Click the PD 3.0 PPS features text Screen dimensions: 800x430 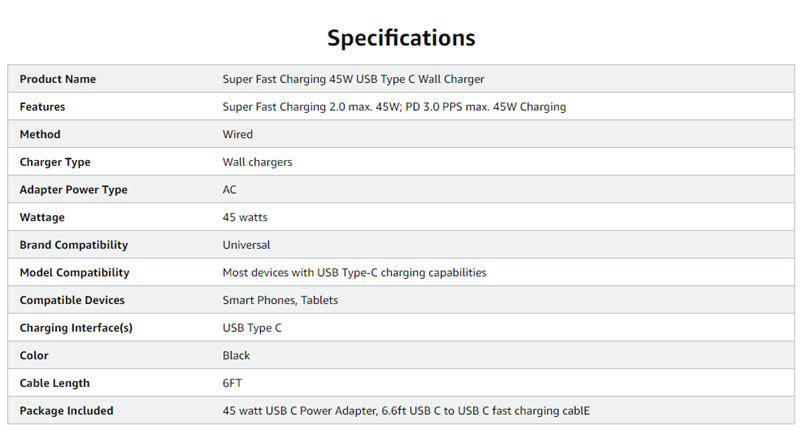[486, 107]
